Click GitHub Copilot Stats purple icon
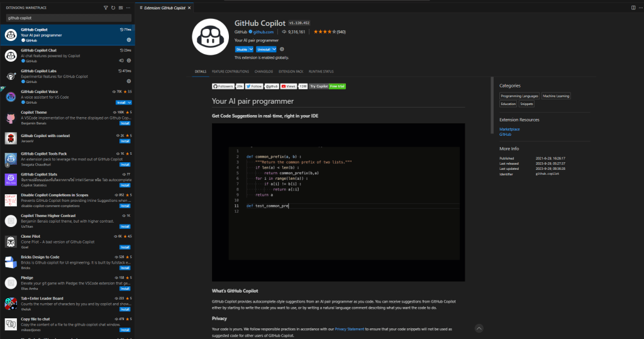 pos(11,180)
